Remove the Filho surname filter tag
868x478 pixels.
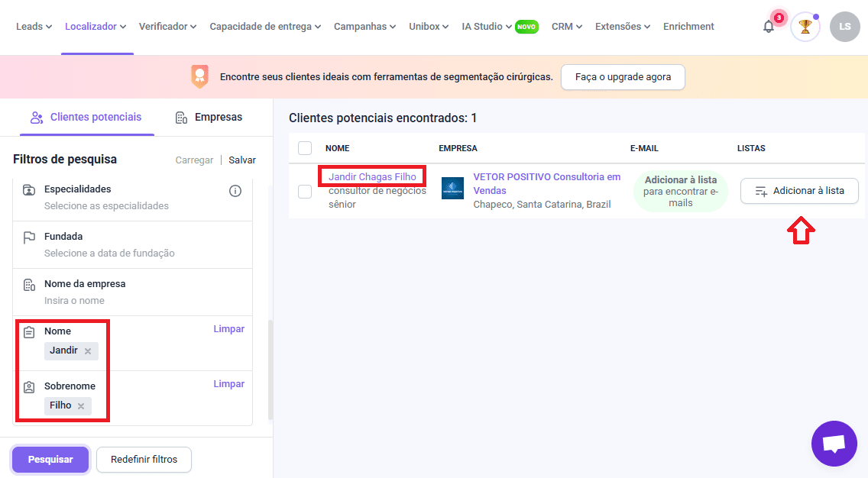click(x=81, y=406)
